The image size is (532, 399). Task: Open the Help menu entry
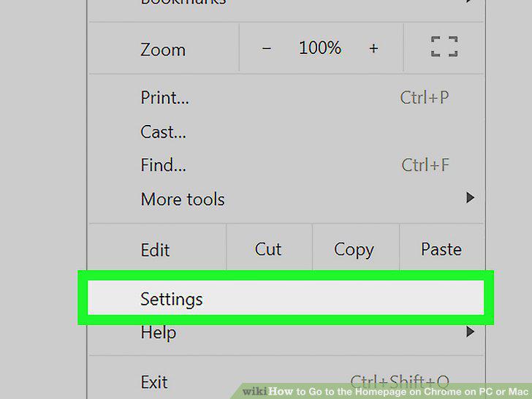(x=286, y=332)
